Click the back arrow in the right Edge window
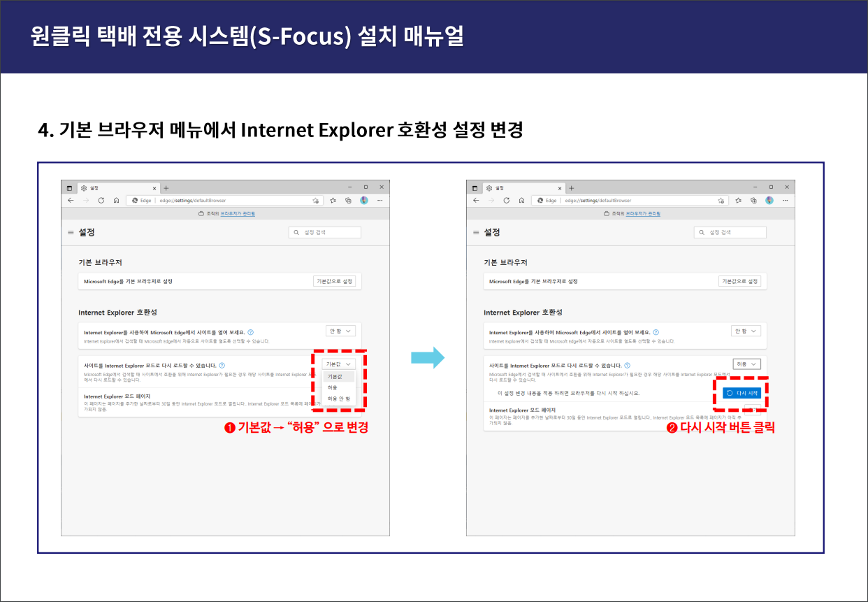868x602 pixels. click(x=476, y=200)
